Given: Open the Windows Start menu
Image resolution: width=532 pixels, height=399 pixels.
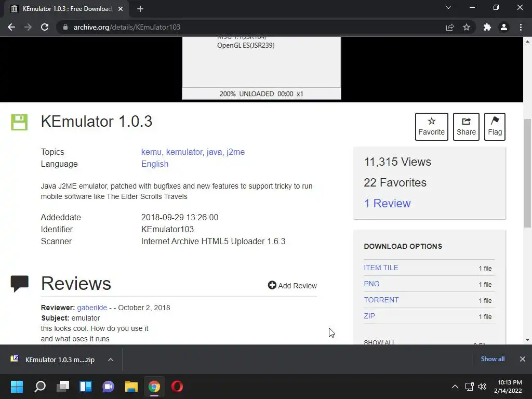Looking at the screenshot, I should tap(17, 387).
